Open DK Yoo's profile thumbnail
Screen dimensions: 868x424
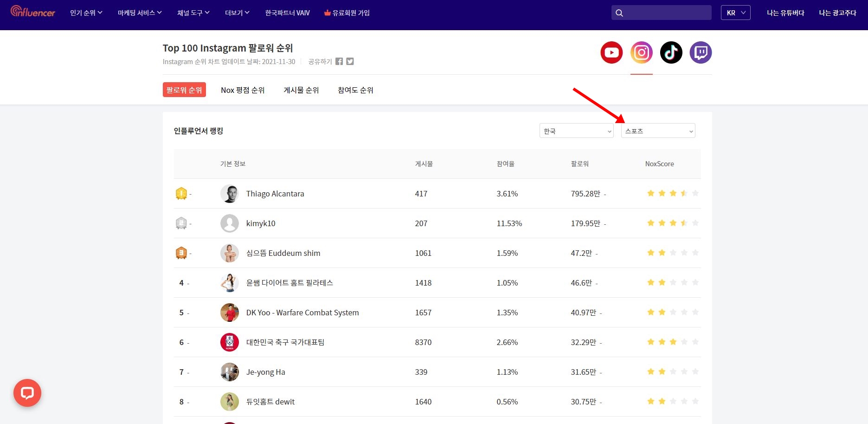click(x=230, y=313)
